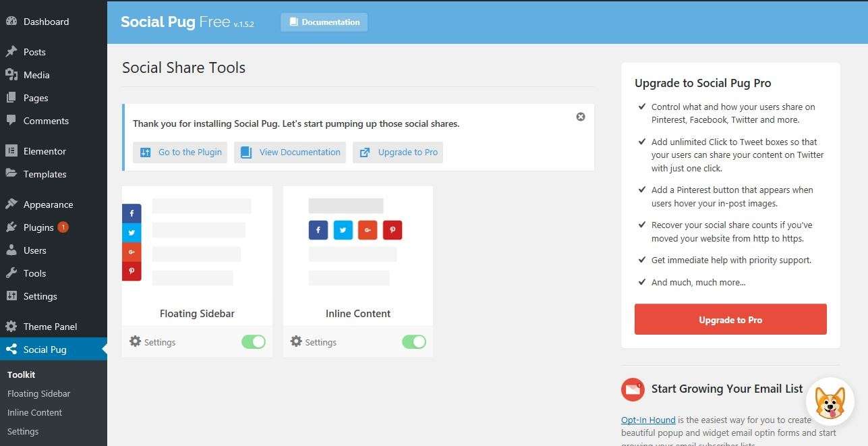The height and width of the screenshot is (446, 868).
Task: Dismiss the thank-you installation notice
Action: point(580,116)
